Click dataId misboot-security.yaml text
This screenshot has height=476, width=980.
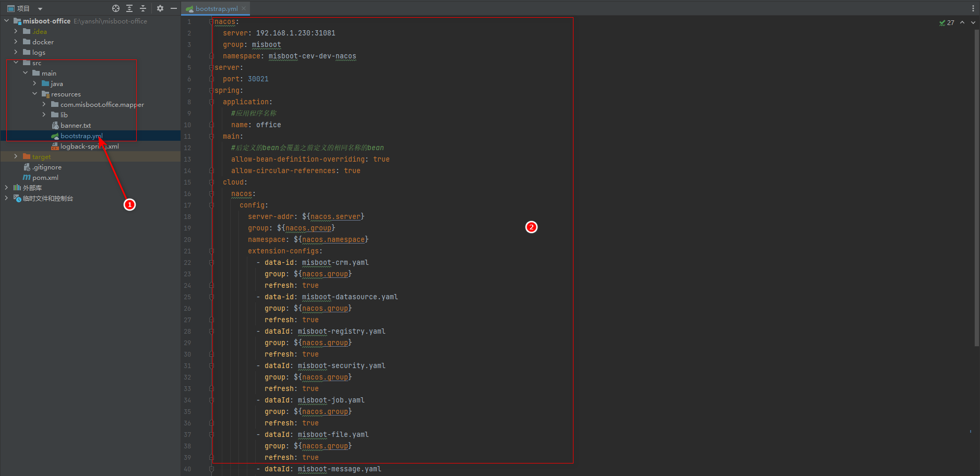coord(341,365)
